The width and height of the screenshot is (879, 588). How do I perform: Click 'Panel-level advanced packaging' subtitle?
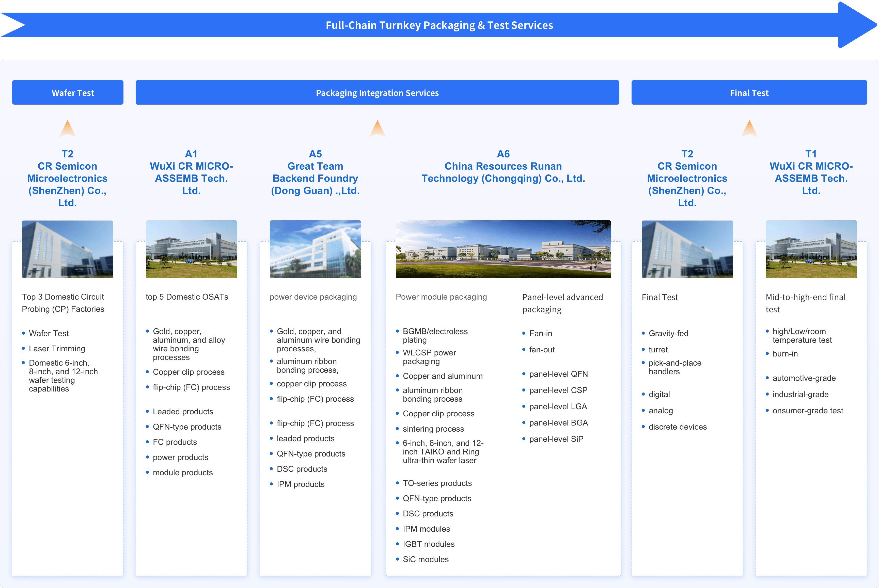[563, 303]
